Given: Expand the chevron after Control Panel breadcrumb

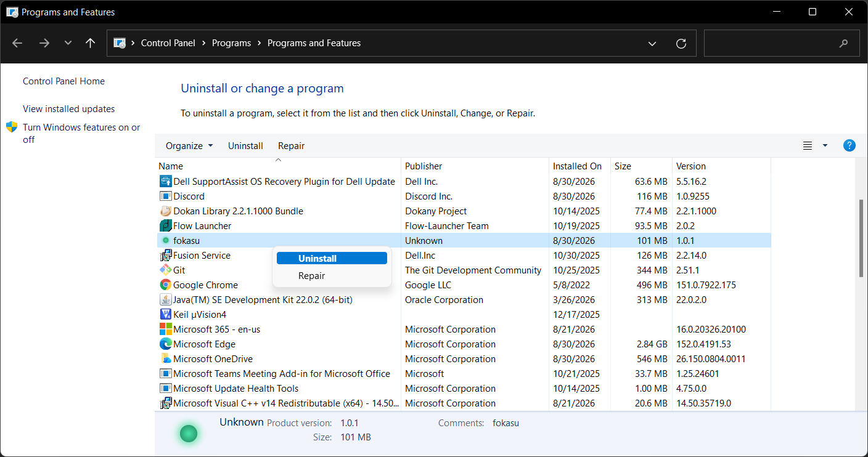Looking at the screenshot, I should [203, 43].
